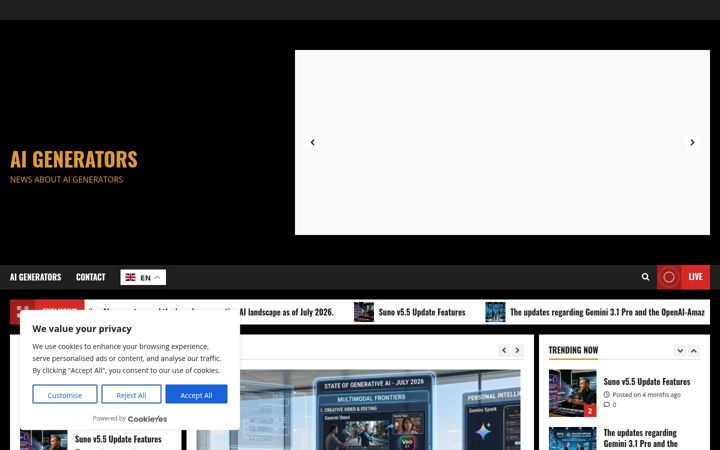Move Trending Now list down
Image resolution: width=720 pixels, height=450 pixels.
point(680,351)
